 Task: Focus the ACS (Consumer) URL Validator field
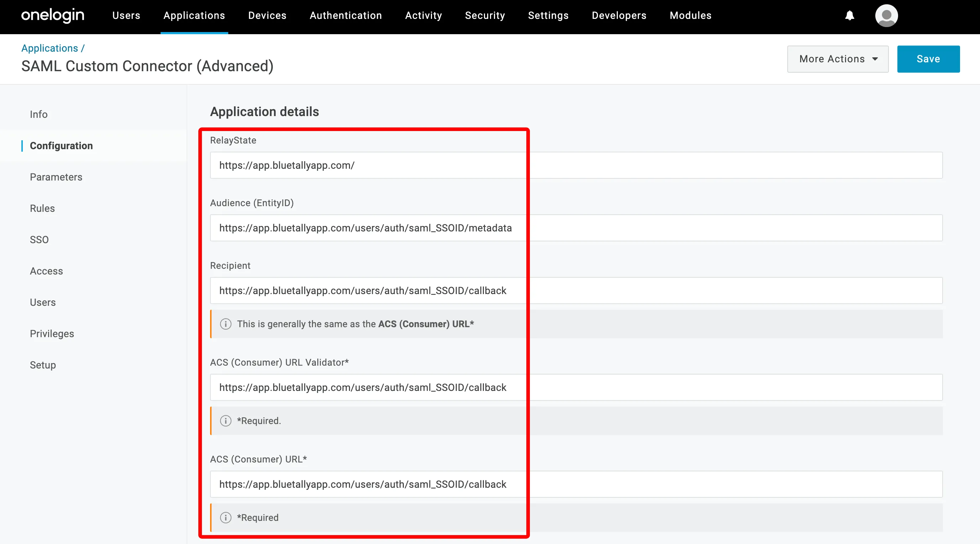577,387
